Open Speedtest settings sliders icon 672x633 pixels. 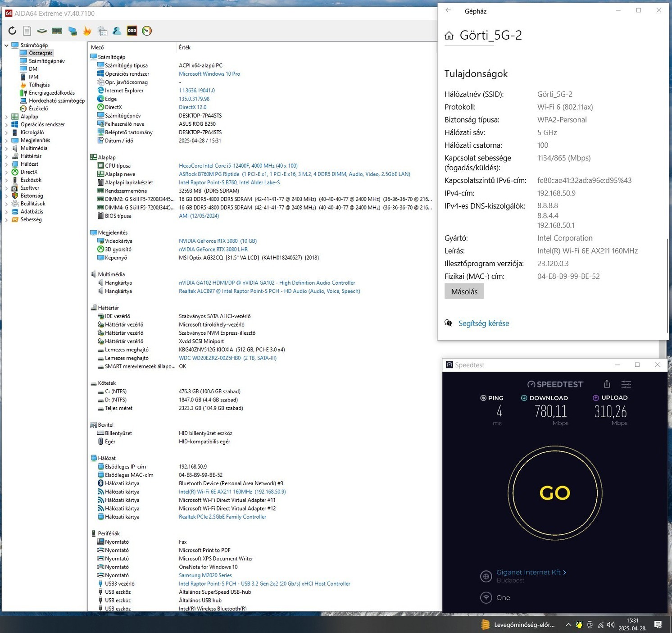626,384
